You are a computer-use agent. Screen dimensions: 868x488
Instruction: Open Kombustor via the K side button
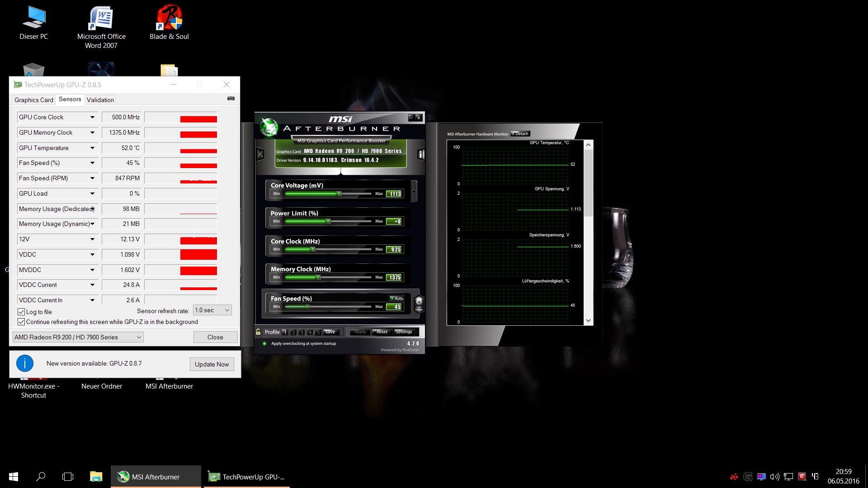pyautogui.click(x=260, y=155)
